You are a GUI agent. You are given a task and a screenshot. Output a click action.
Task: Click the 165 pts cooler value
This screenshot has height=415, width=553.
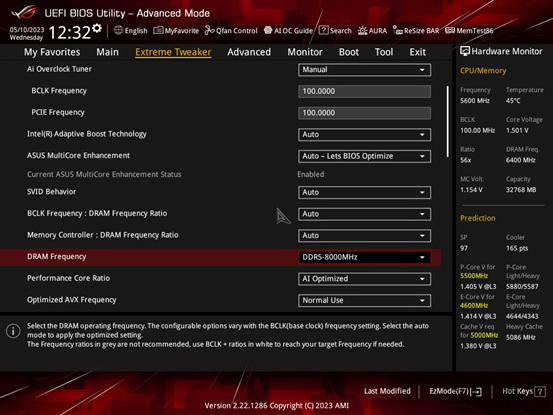[x=517, y=249]
